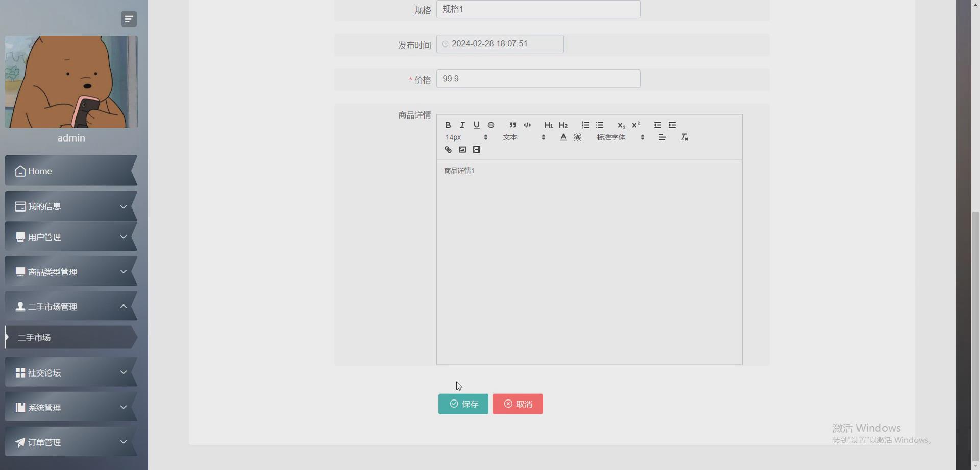Apply bold formatting in the editor
Viewport: 980px width, 470px height.
point(448,125)
